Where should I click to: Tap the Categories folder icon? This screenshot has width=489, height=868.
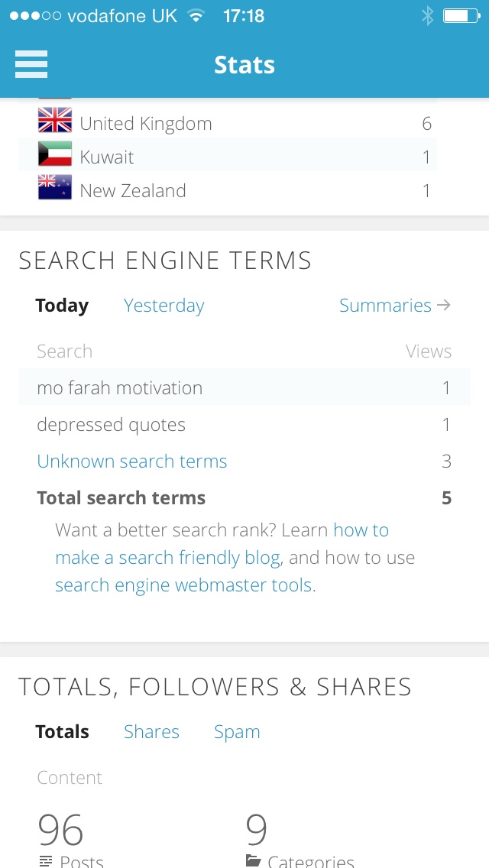[253, 861]
